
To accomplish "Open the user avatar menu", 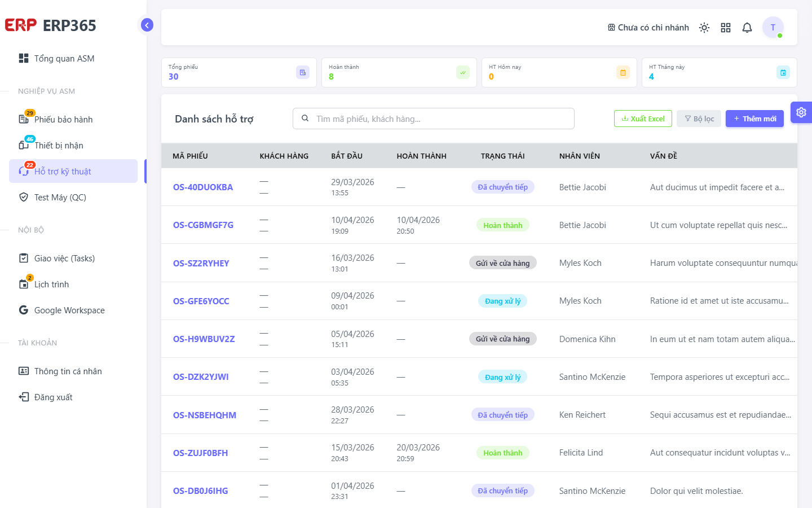I will pyautogui.click(x=773, y=27).
